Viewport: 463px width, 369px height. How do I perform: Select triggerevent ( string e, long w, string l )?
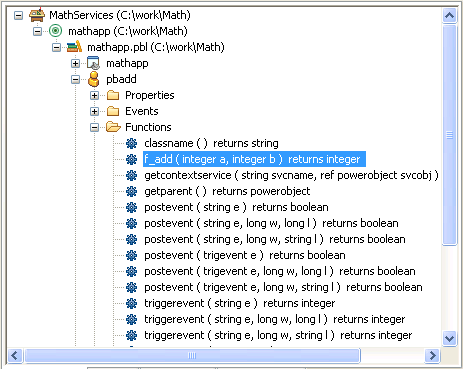click(x=278, y=335)
